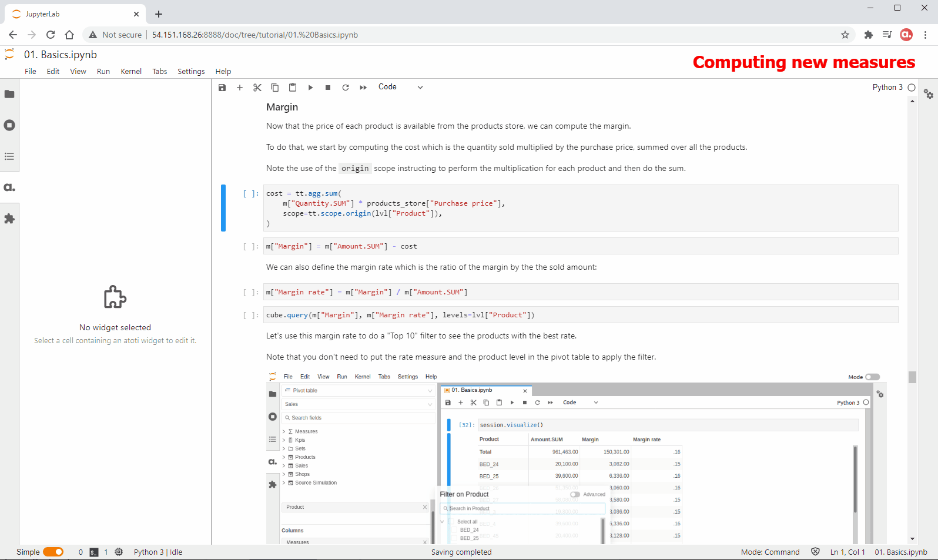
Task: Open the Tabs menu
Action: tap(160, 71)
